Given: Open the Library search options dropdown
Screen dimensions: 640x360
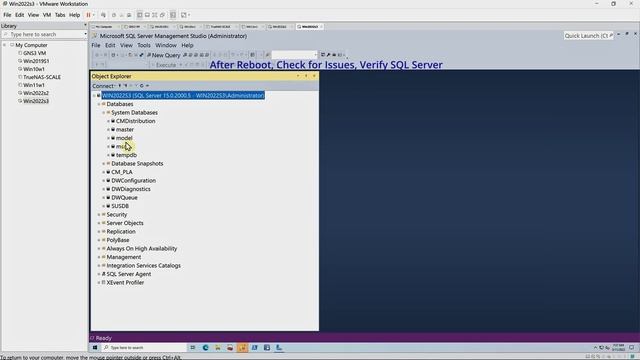Looking at the screenshot, I should click(x=85, y=35).
